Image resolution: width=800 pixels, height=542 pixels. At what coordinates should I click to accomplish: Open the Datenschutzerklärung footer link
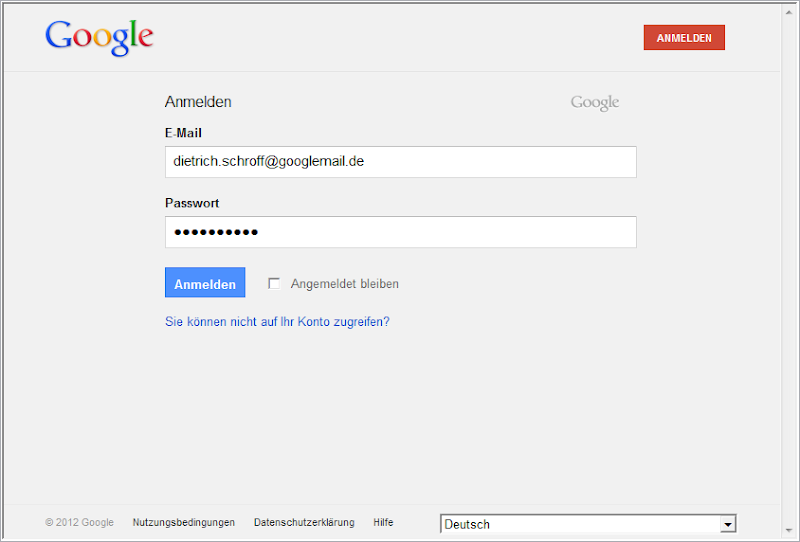(x=304, y=522)
